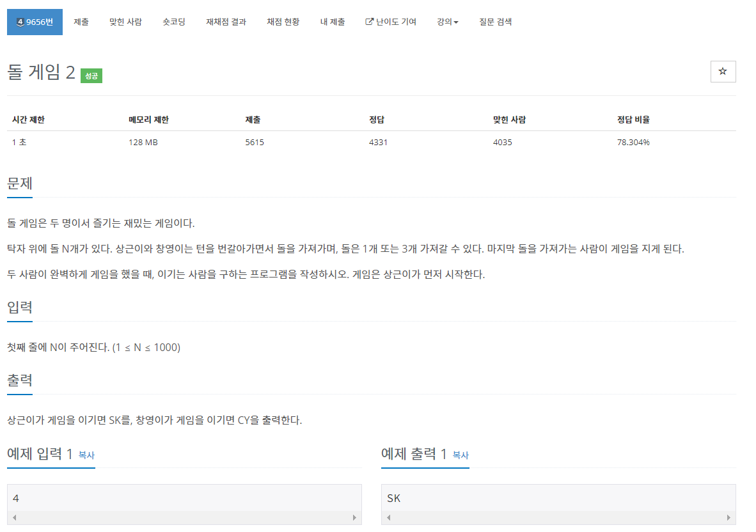756x532 pixels.
Task: Click the 문제 section heading
Action: pyautogui.click(x=20, y=183)
